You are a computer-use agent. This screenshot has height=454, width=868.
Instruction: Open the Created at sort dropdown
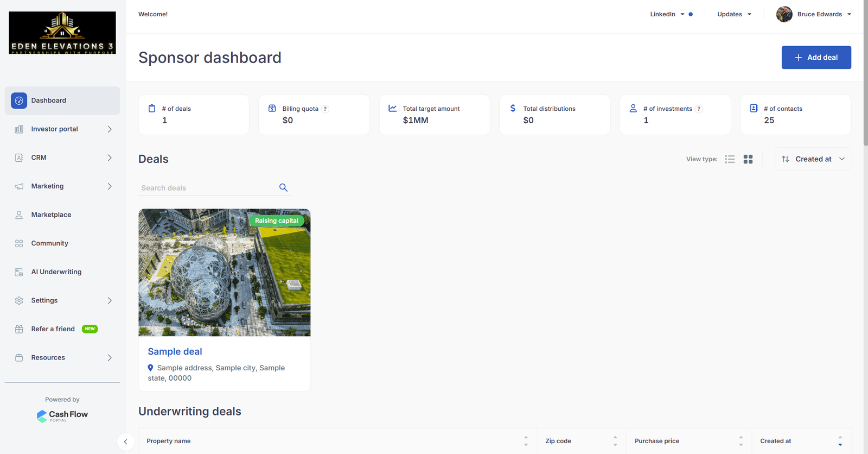coord(813,159)
